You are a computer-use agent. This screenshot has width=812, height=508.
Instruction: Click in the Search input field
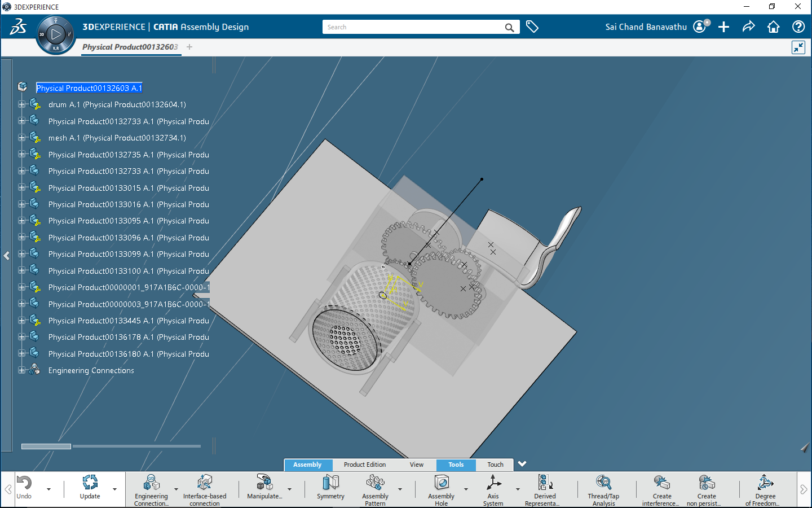414,27
